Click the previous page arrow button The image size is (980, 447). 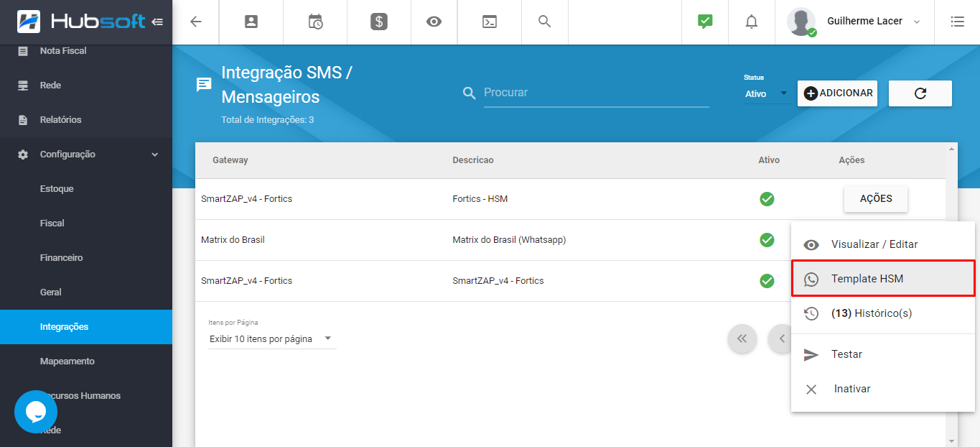[x=781, y=338]
